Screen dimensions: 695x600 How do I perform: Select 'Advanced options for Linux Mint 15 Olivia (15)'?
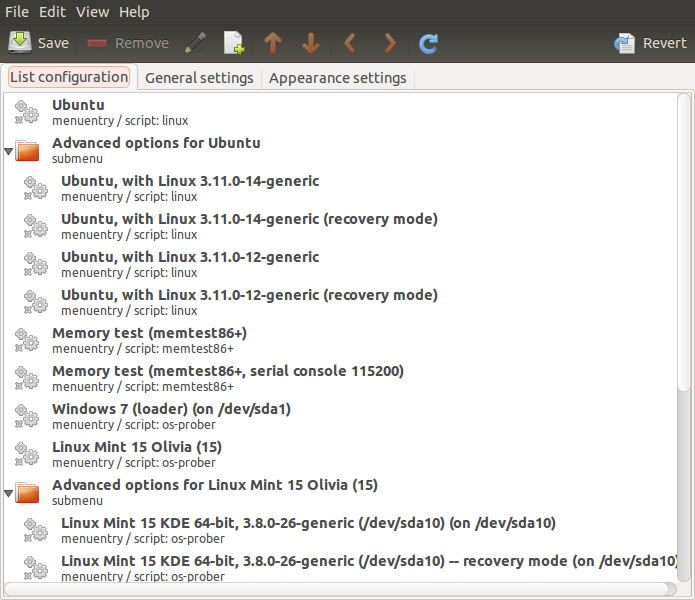[340, 492]
